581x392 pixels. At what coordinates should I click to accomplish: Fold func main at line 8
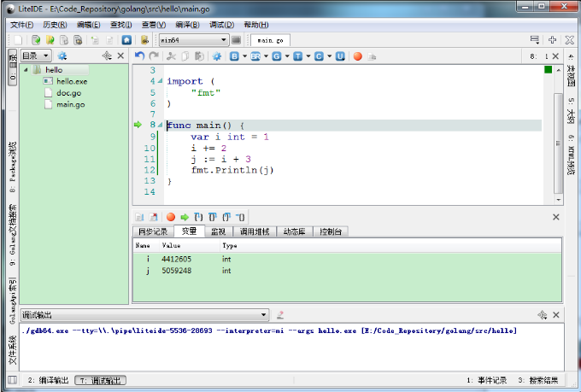coord(160,125)
